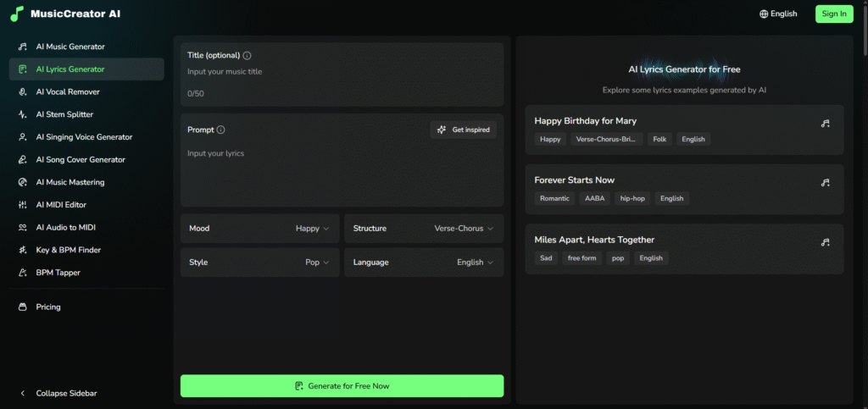The height and width of the screenshot is (409, 868).
Task: Click the AI Audio to MIDI icon
Action: [x=23, y=227]
